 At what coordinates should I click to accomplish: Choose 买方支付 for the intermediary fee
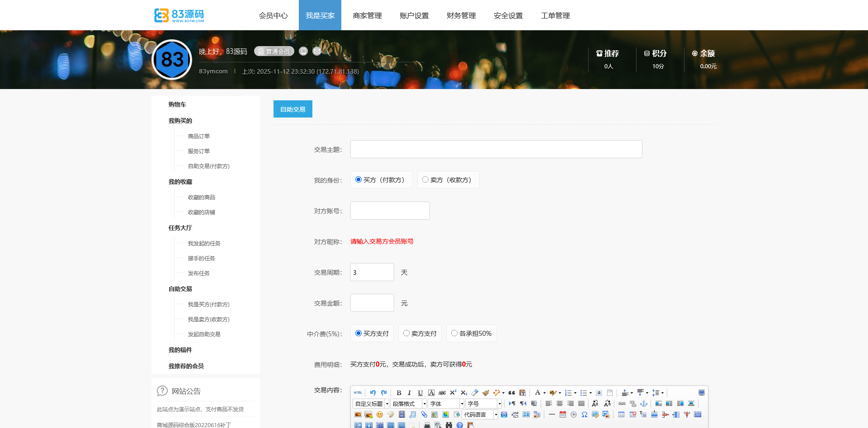point(359,333)
